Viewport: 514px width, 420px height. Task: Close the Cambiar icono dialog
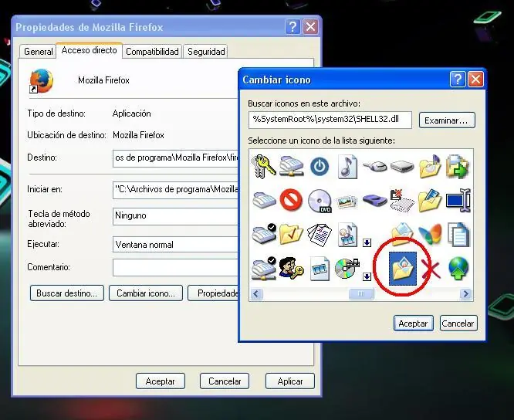(475, 80)
